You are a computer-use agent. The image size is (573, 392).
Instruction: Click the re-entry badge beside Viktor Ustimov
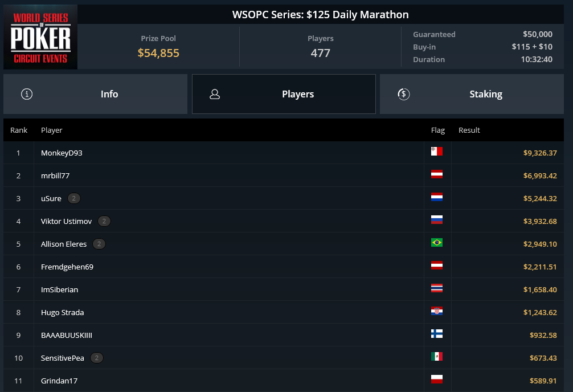pos(104,221)
